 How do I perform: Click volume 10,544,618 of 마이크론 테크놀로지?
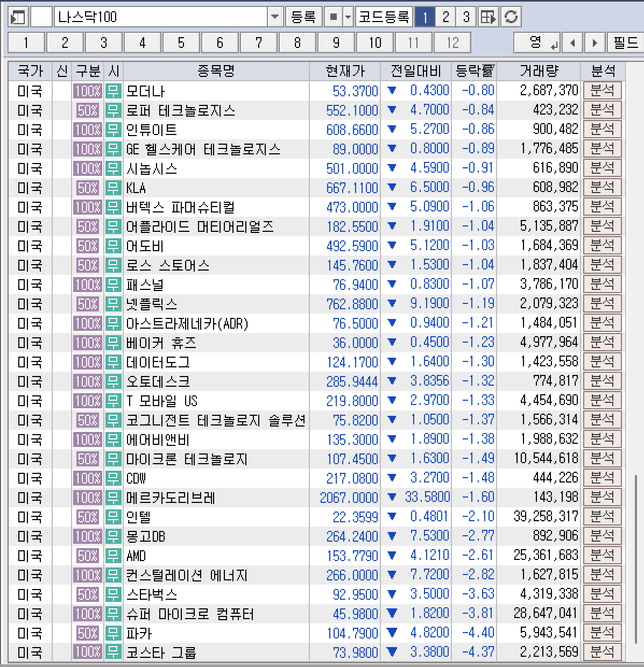pyautogui.click(x=546, y=458)
